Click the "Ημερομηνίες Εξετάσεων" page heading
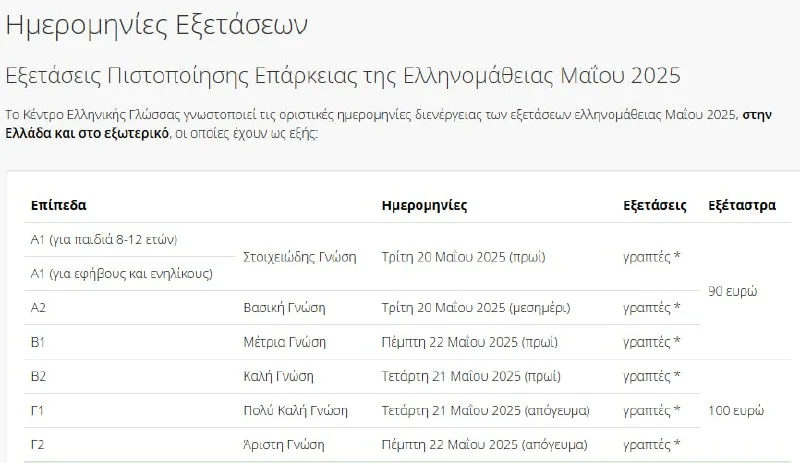The image size is (800, 463). click(157, 27)
